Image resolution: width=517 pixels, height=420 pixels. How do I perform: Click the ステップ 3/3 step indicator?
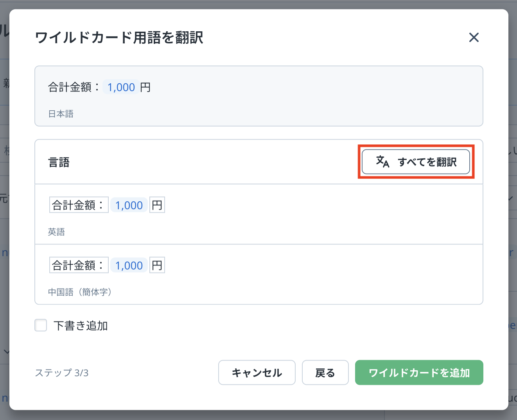tap(62, 373)
